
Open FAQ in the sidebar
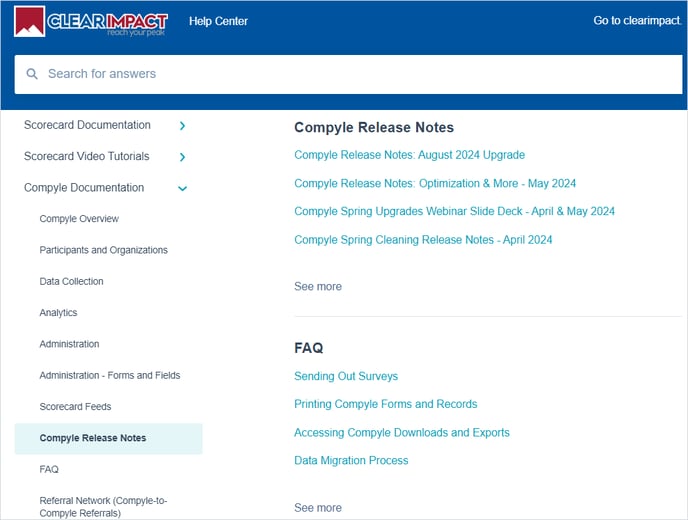pyautogui.click(x=49, y=470)
